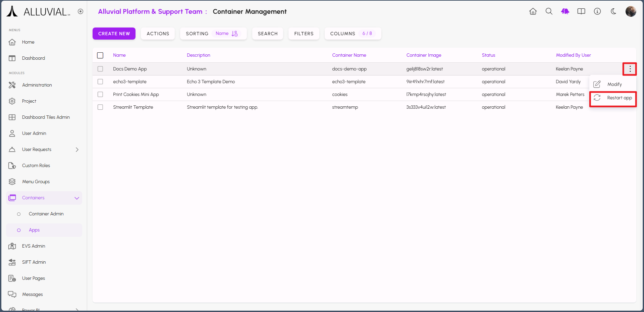
Task: Expand the User Requests submenu
Action: pyautogui.click(x=77, y=150)
